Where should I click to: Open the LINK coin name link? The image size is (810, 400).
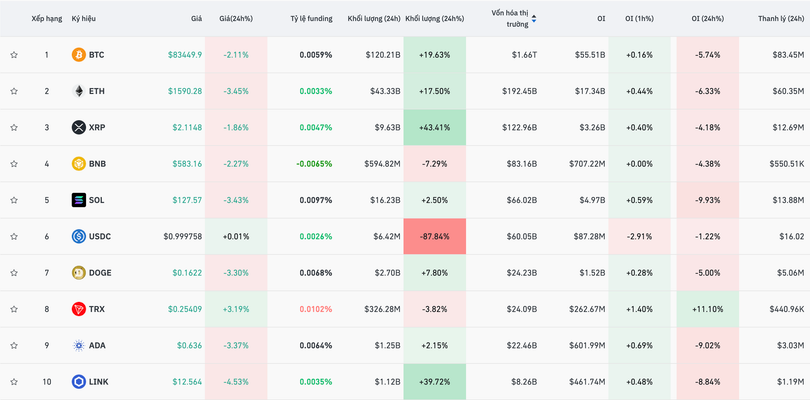[x=98, y=382]
